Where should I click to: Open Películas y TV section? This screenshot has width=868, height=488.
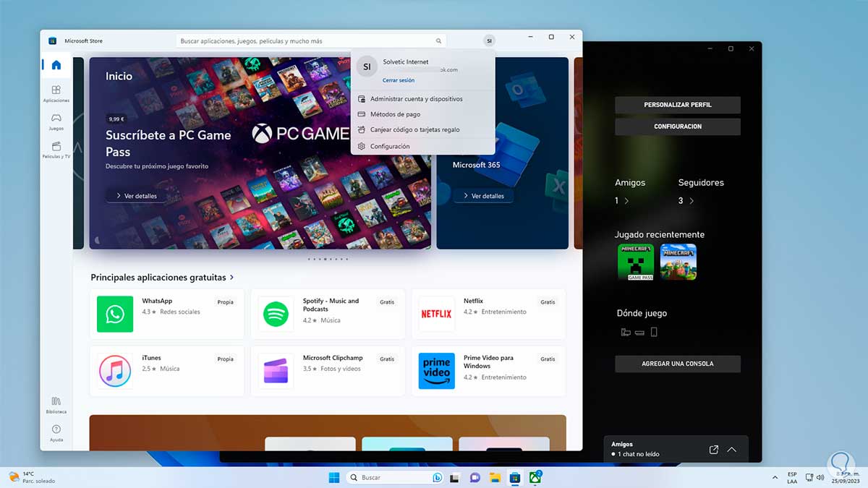56,150
